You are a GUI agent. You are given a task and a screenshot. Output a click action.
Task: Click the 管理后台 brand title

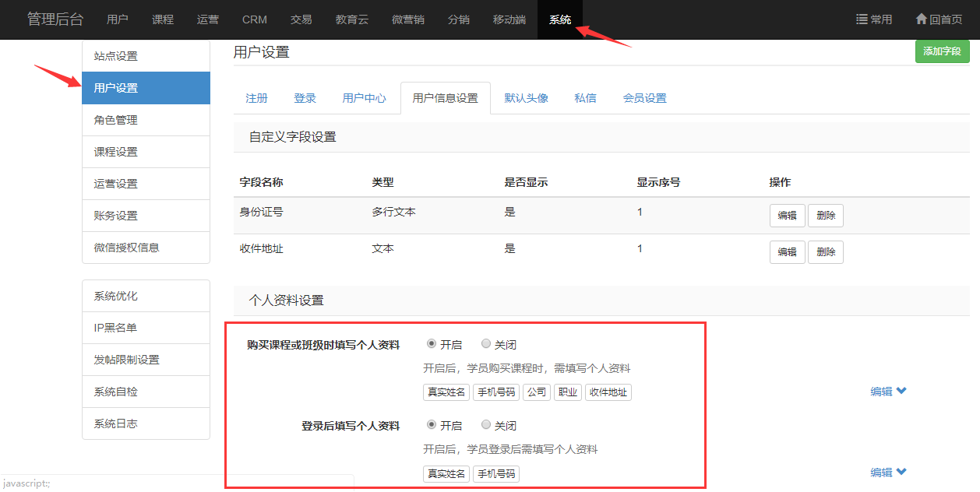55,19
